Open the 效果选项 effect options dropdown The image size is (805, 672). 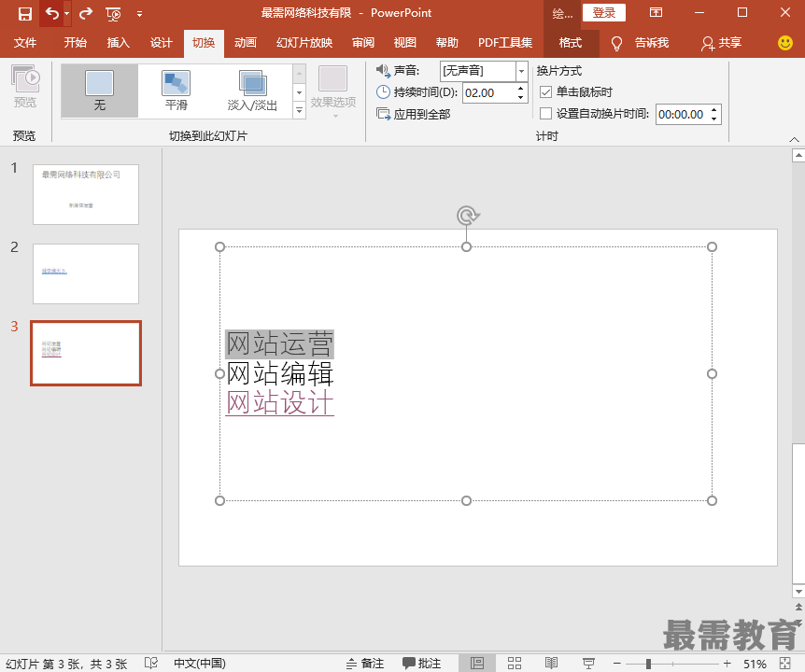333,91
